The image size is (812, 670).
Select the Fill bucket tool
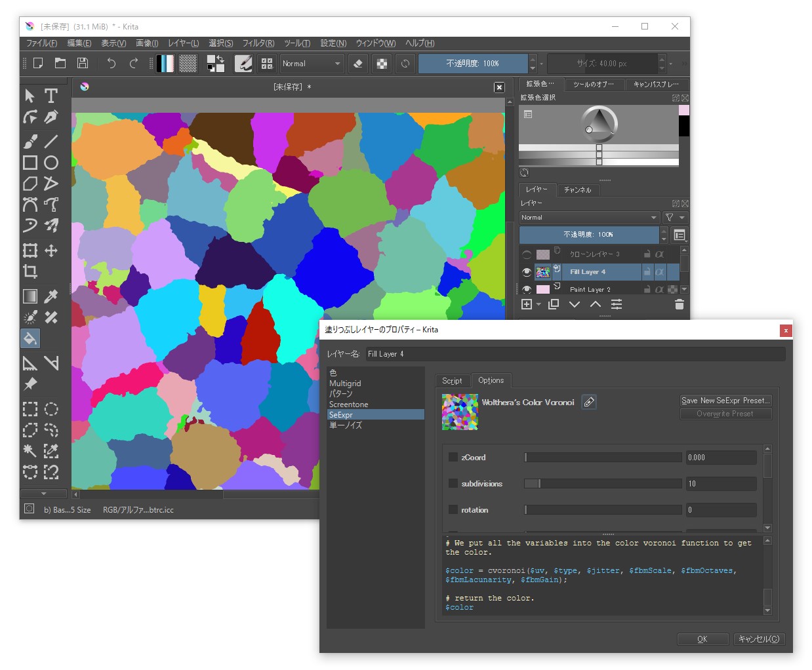point(30,338)
